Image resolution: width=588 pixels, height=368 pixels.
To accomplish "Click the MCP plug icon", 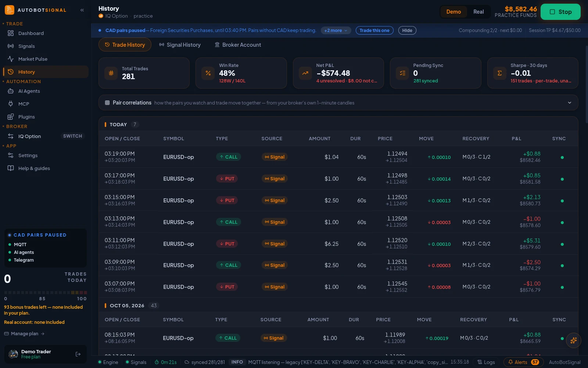I will (11, 104).
